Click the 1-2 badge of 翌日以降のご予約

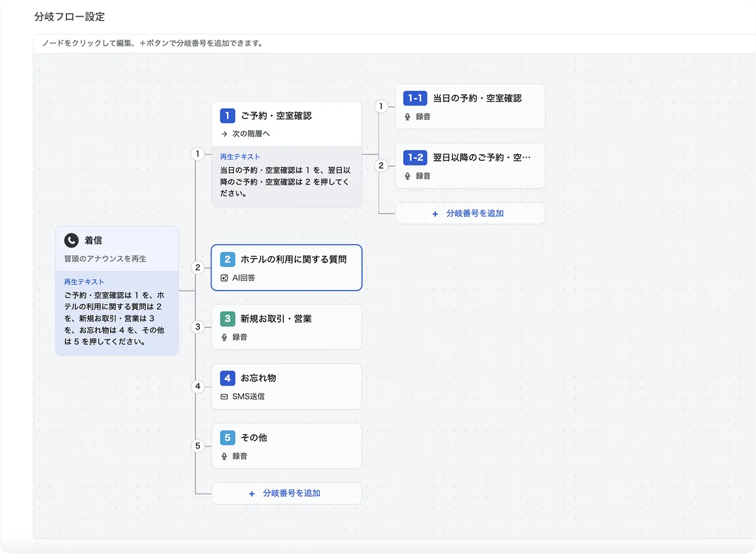(415, 157)
